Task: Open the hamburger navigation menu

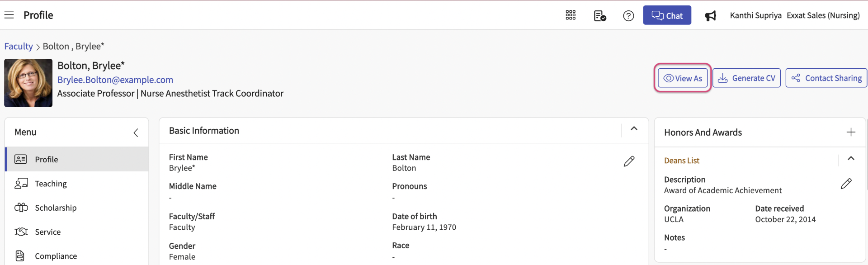Action: tap(9, 15)
